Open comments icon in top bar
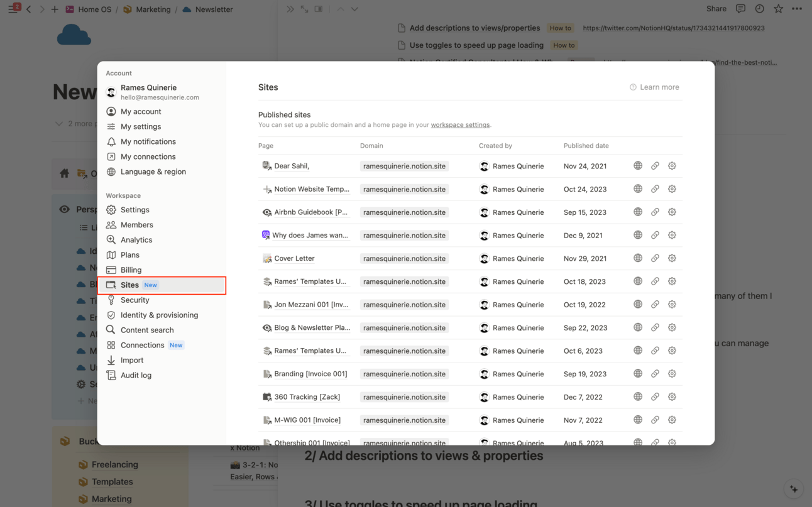The image size is (812, 507). [x=740, y=9]
